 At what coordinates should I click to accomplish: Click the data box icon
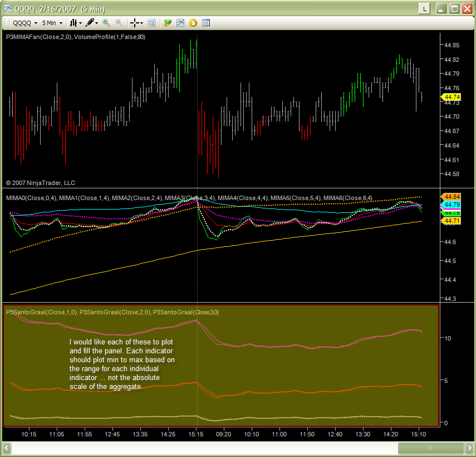(x=151, y=23)
